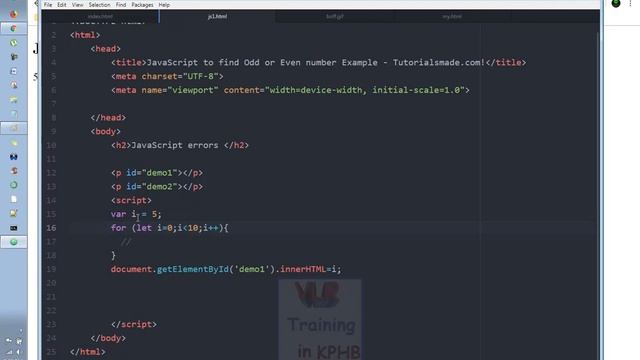Click the id="demo1" paragraph line
The height and width of the screenshot is (360, 640).
click(x=157, y=173)
